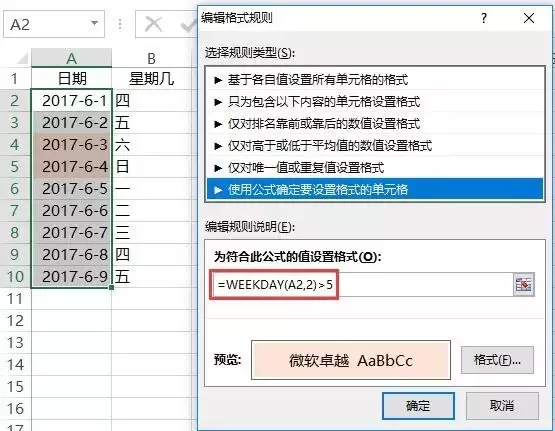The image size is (555, 431).
Task: Select column B header
Action: point(151,58)
